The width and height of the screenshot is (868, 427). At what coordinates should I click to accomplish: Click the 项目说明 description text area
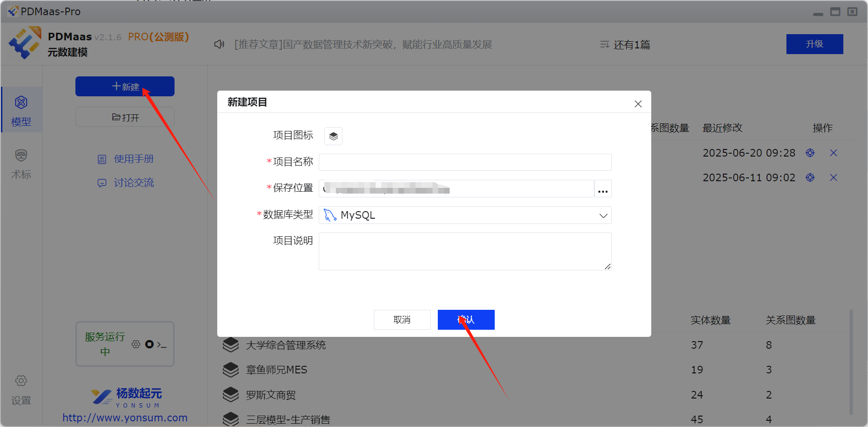(x=465, y=251)
